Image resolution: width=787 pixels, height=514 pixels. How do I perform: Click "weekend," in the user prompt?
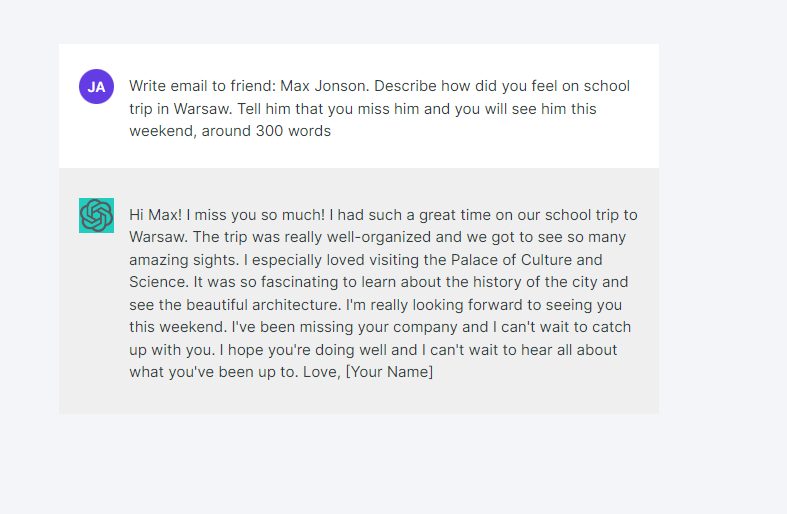[x=163, y=131]
